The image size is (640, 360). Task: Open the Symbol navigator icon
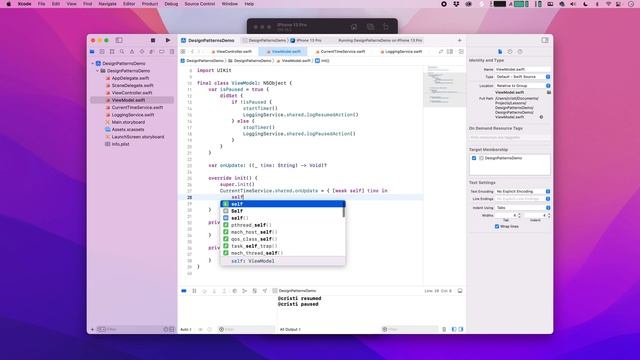coord(112,52)
